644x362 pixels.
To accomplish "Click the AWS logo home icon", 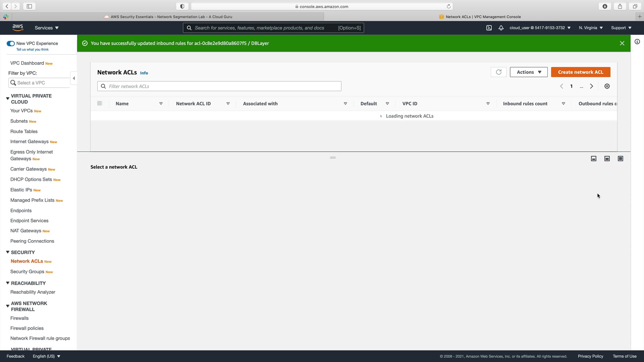I will tap(18, 28).
